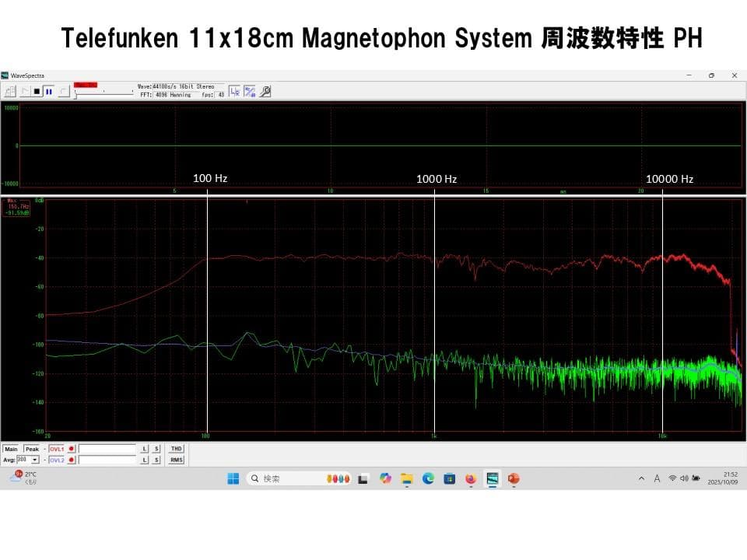The height and width of the screenshot is (560, 747).
Task: Open File Explorer from the taskbar
Action: point(406,478)
